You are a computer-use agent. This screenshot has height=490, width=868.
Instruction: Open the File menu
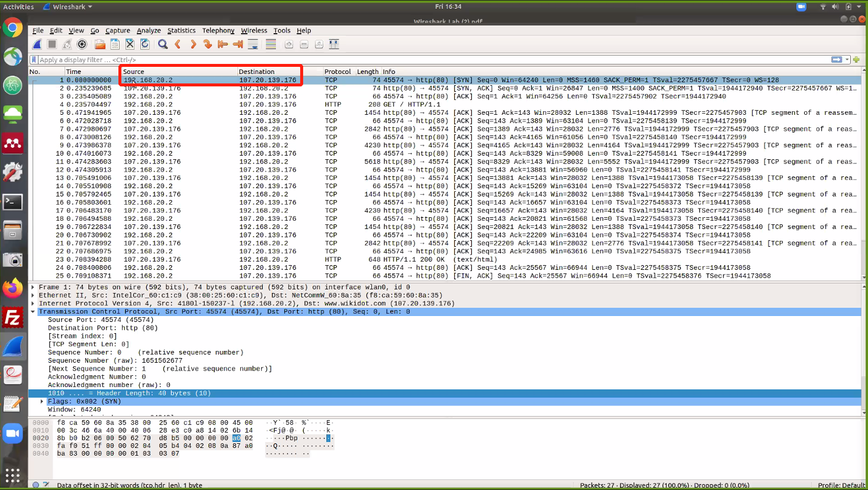point(38,31)
